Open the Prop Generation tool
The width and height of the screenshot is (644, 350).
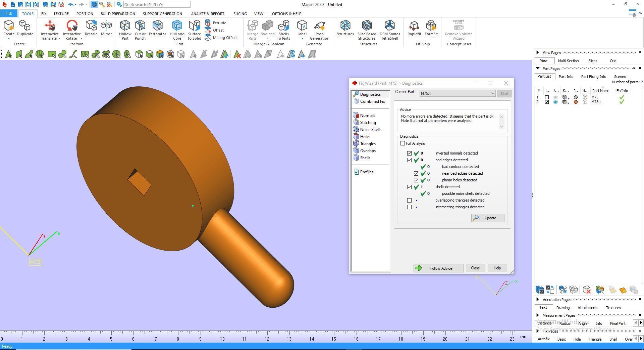[x=319, y=30]
